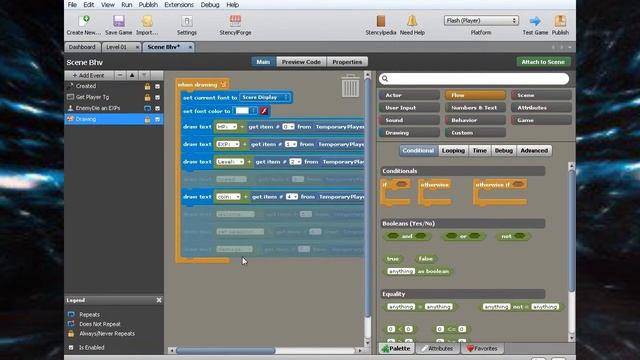Switch to the Dashboard tab

[82, 47]
